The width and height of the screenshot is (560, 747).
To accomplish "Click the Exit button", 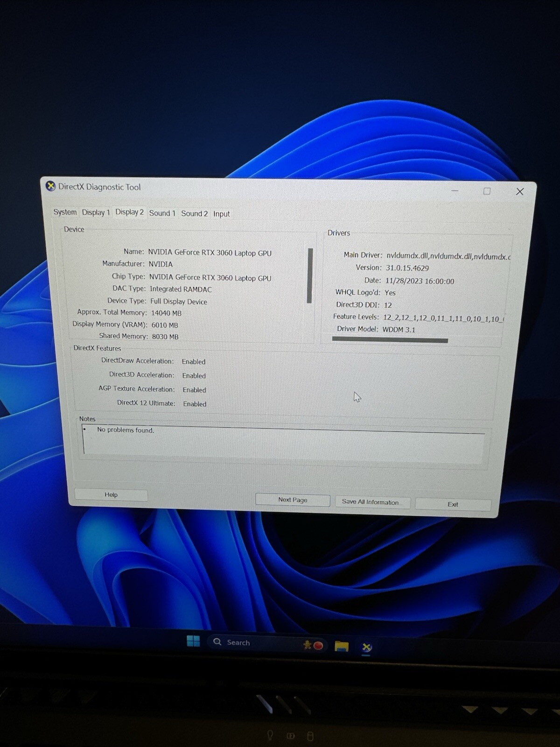I will (453, 504).
